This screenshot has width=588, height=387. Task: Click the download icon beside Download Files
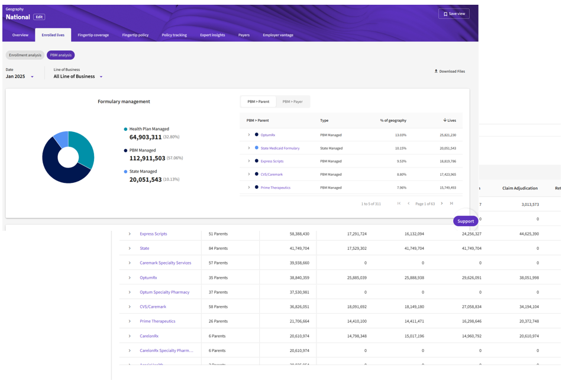[x=436, y=71]
